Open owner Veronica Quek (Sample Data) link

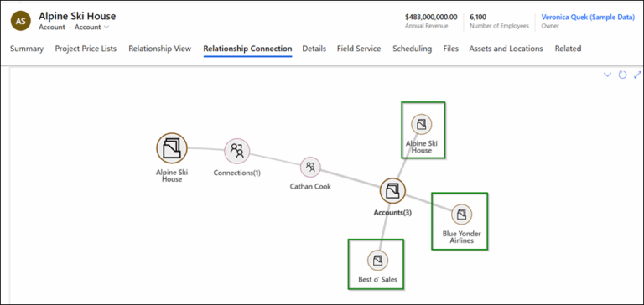(588, 18)
